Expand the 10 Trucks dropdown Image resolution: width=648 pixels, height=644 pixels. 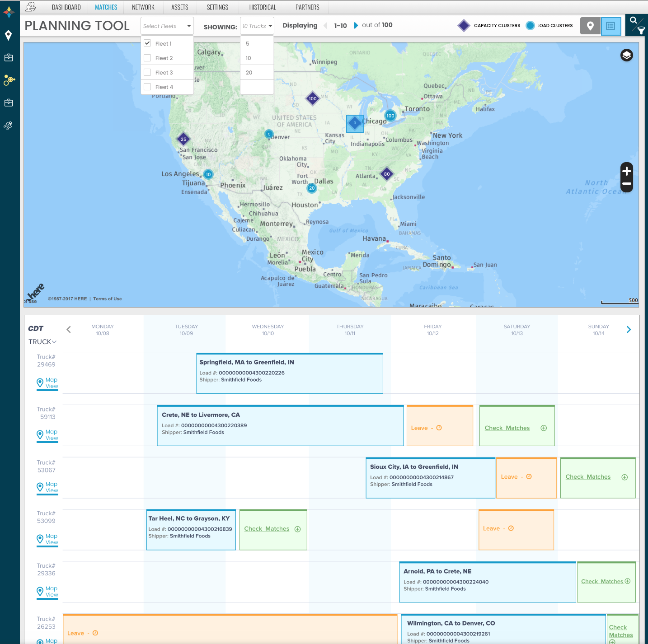point(257,26)
